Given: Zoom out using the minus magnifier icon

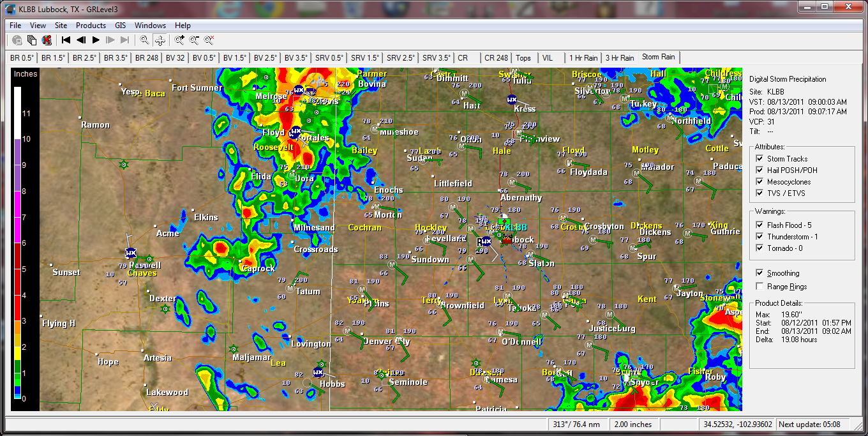Looking at the screenshot, I should click(x=193, y=40).
